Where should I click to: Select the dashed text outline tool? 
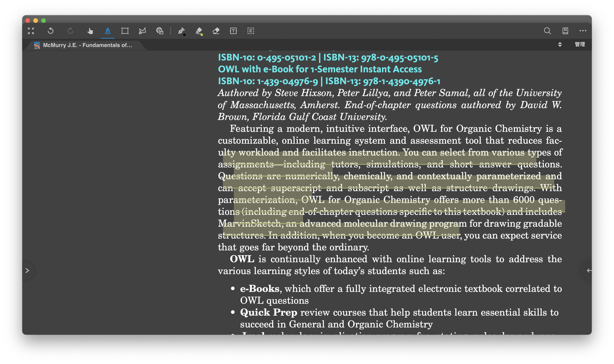(x=251, y=31)
